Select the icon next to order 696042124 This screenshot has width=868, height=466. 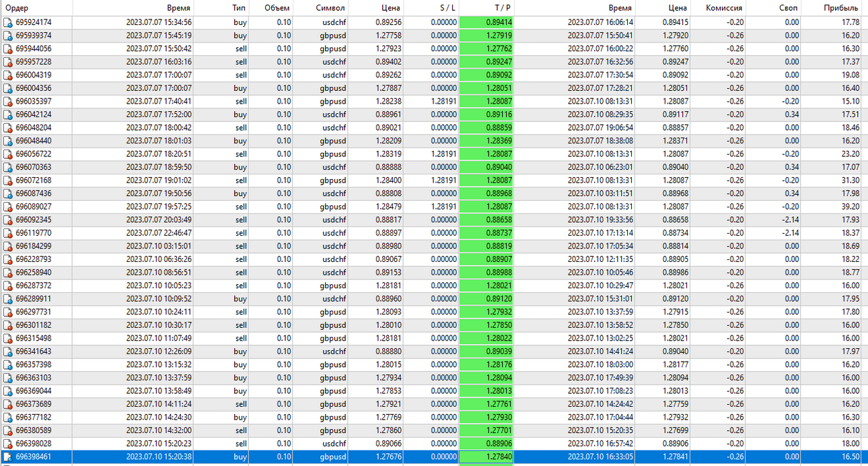pyautogui.click(x=8, y=114)
